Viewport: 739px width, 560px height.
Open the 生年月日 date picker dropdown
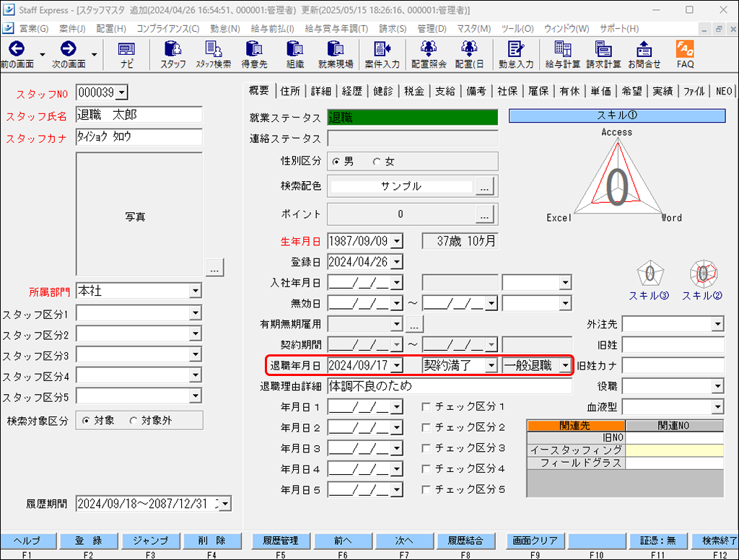click(x=397, y=241)
